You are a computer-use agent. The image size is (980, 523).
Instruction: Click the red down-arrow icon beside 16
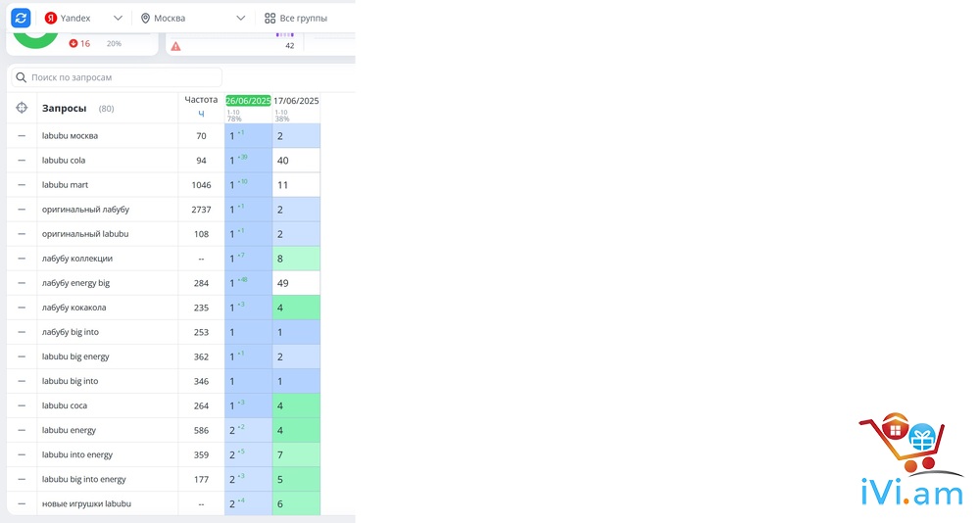pyautogui.click(x=73, y=44)
